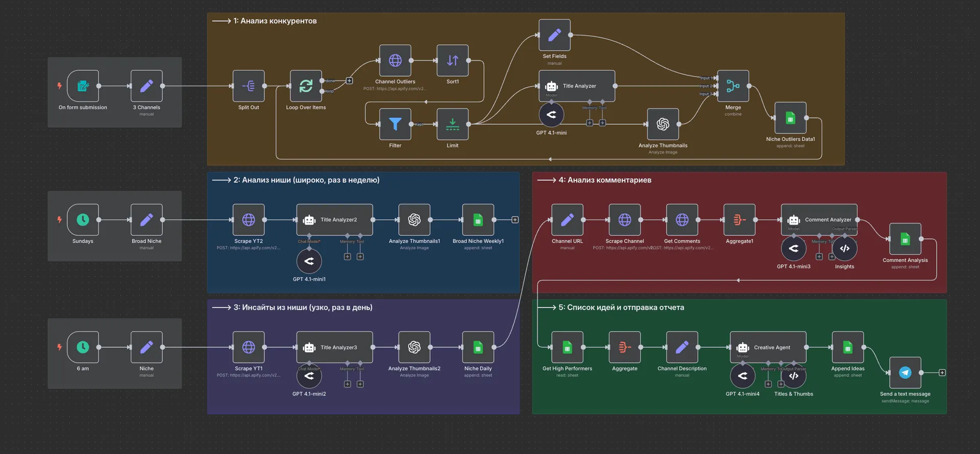This screenshot has height=454, width=980.
Task: Click the Filter funnel node
Action: (395, 124)
